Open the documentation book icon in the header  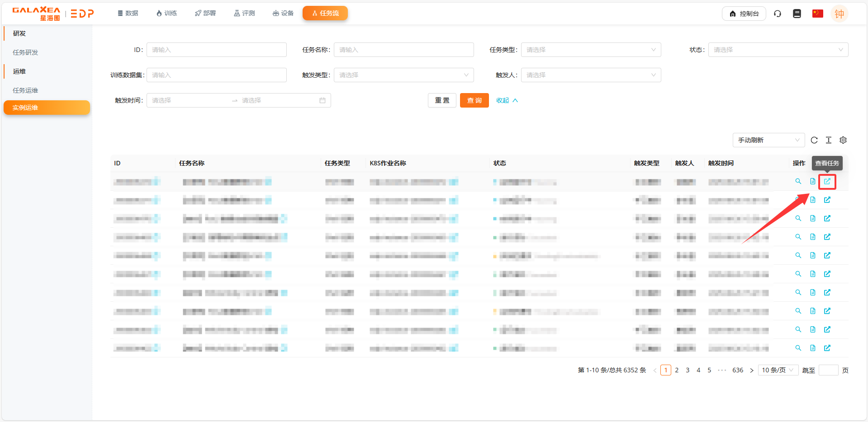(x=797, y=14)
